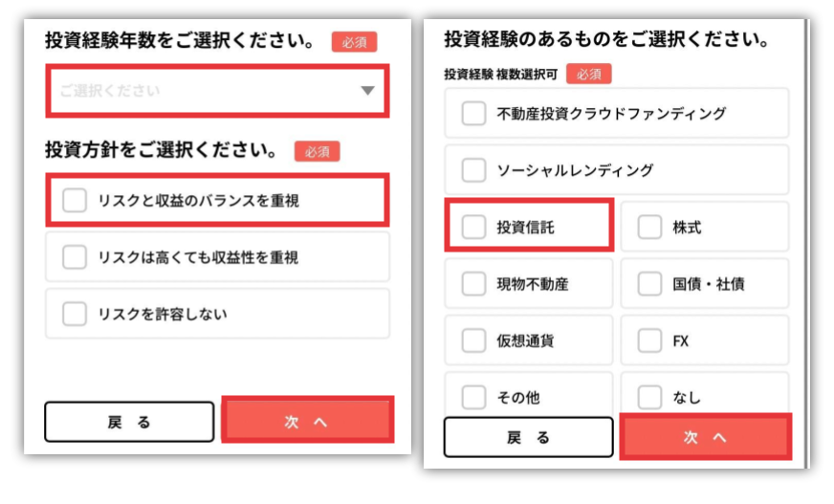This screenshot has height=504, width=834.
Task: Click 戻る button in left panel
Action: 129,422
